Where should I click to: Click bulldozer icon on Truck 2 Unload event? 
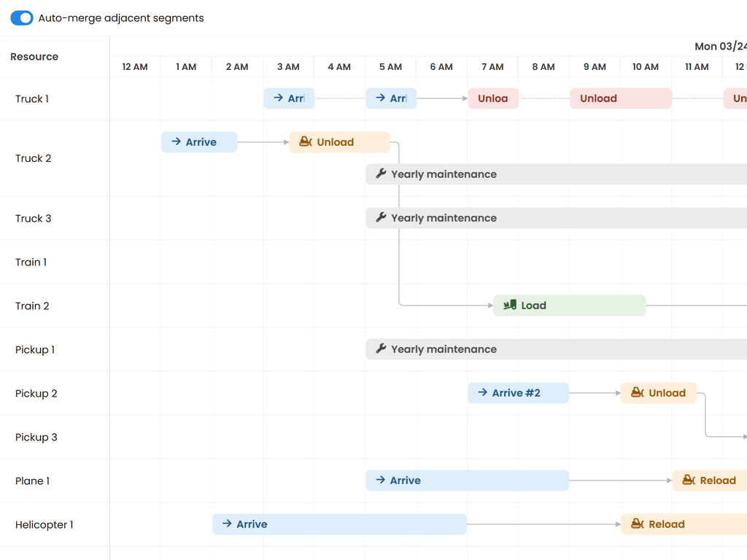coord(306,142)
